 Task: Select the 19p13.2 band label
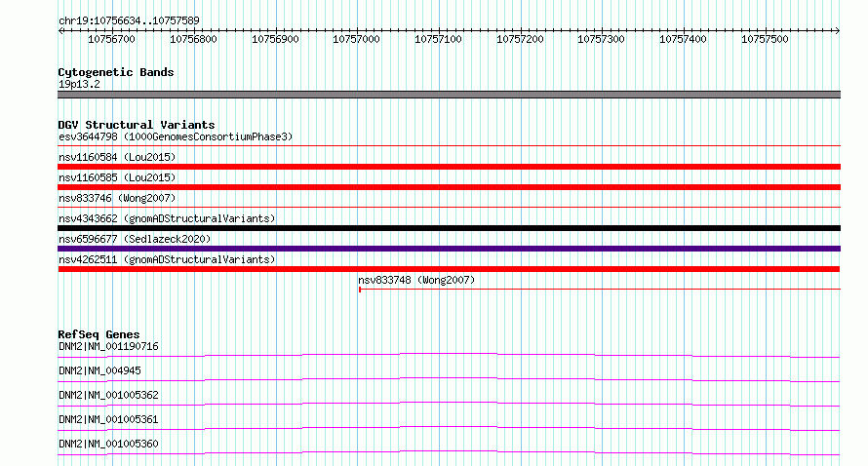[79, 84]
